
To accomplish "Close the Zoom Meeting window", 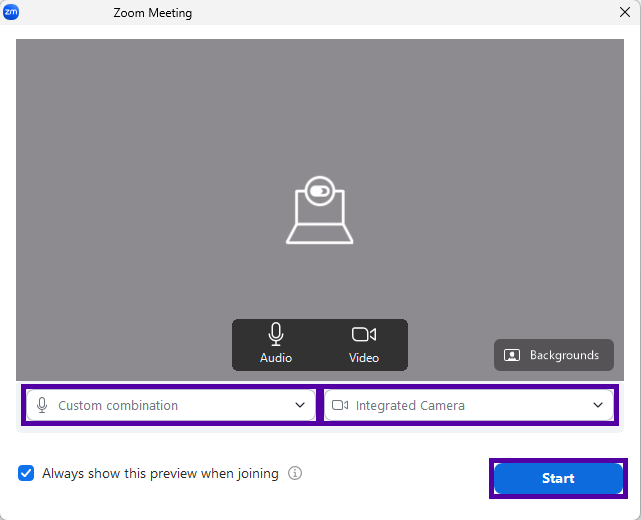I will 624,13.
